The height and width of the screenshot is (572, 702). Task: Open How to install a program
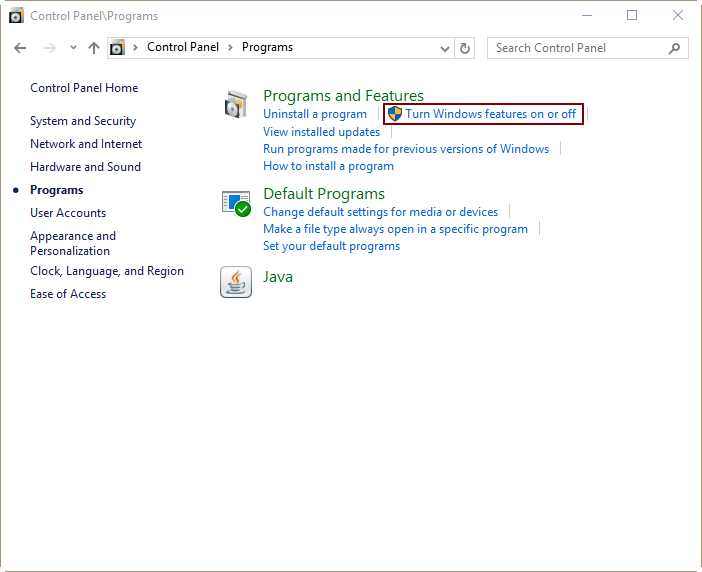click(329, 166)
